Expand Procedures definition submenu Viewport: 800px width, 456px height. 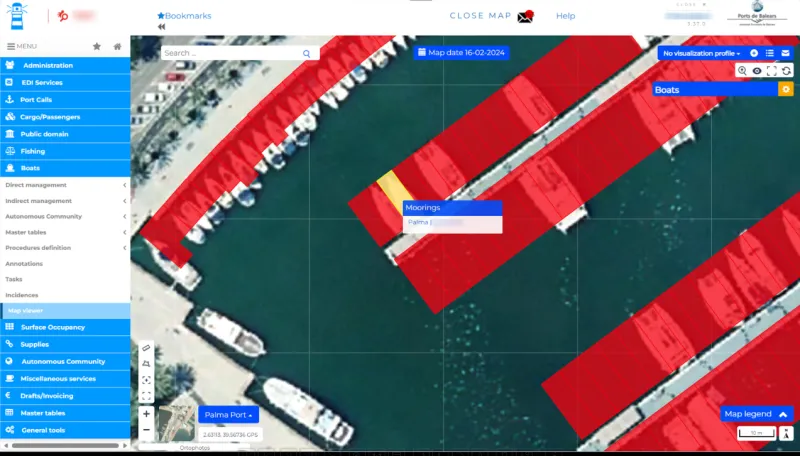coord(65,248)
